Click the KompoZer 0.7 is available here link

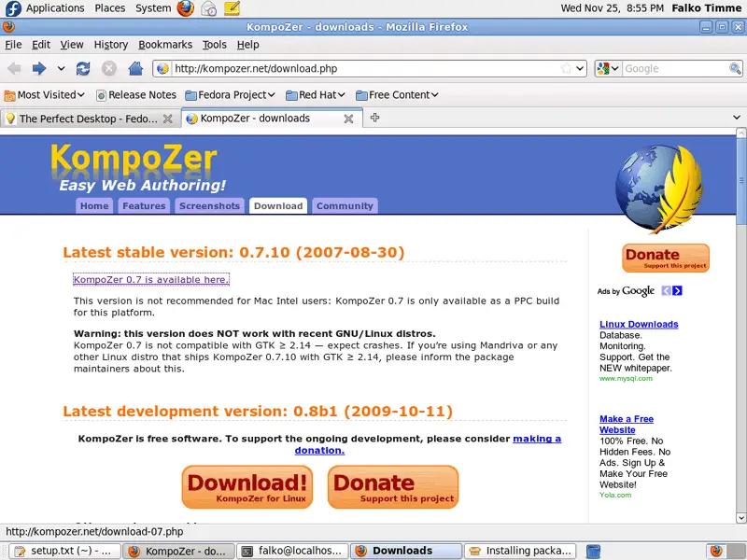[151, 279]
